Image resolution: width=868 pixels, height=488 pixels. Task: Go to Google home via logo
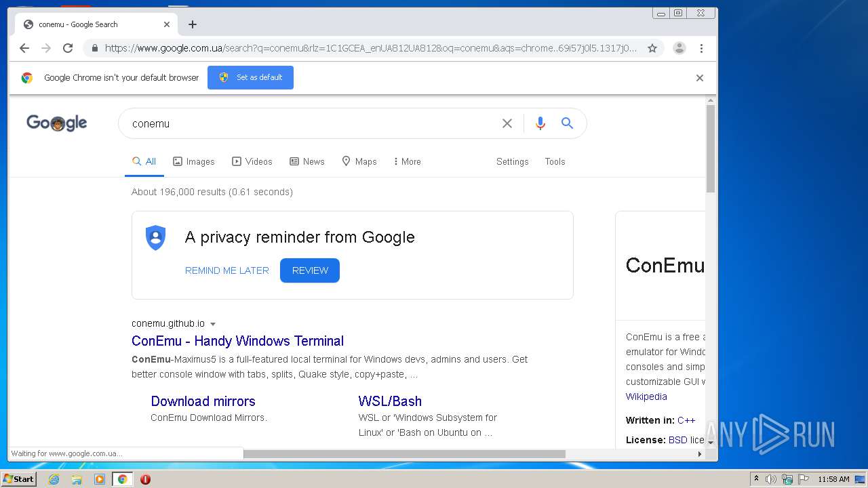tap(57, 123)
